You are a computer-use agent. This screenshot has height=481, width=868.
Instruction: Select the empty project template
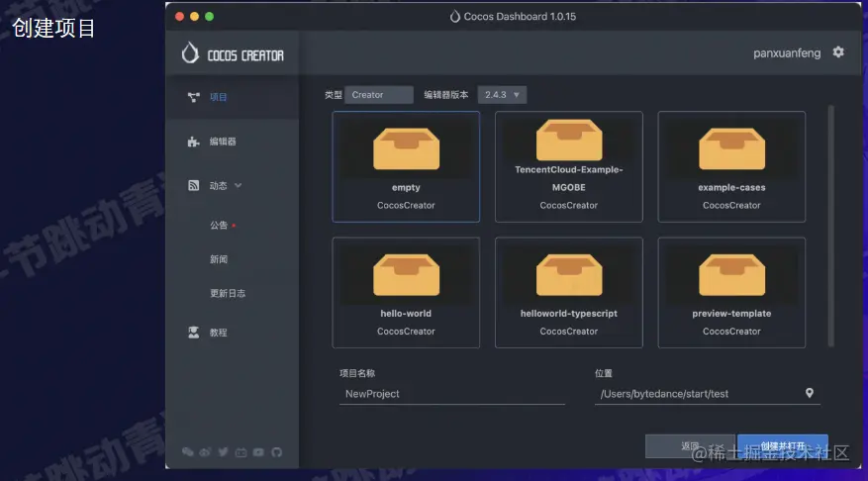point(406,166)
